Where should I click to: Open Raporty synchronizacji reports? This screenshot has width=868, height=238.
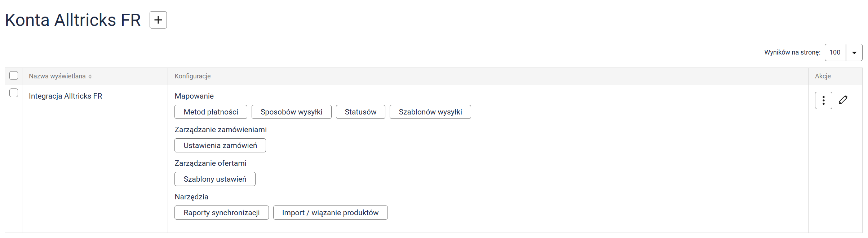[221, 213]
